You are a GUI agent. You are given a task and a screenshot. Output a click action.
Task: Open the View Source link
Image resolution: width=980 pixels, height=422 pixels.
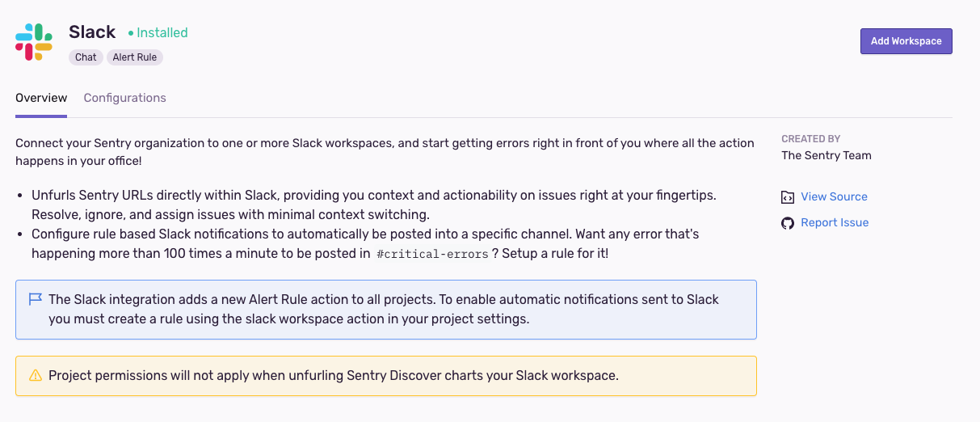pos(834,197)
